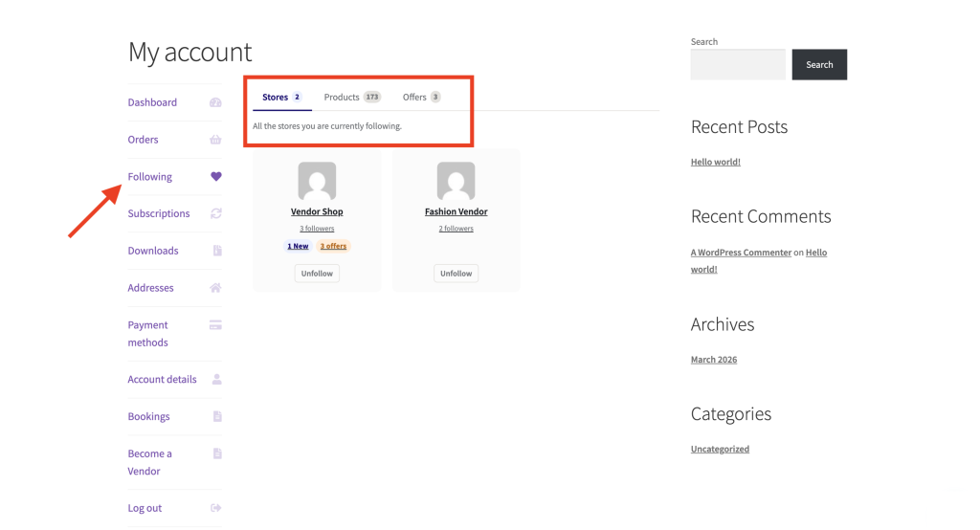Click the Become a Vendor document icon
This screenshot has width=980, height=530.
(217, 453)
